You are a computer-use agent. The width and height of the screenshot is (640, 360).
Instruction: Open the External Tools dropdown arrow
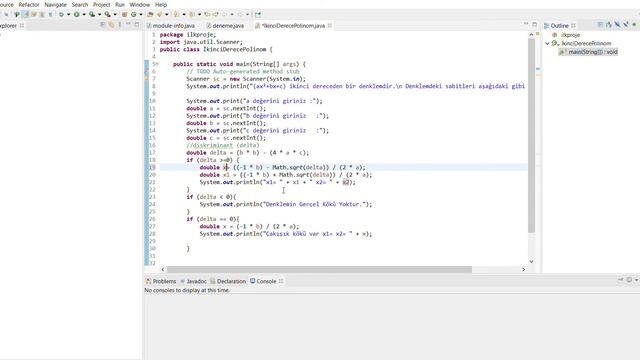point(115,14)
